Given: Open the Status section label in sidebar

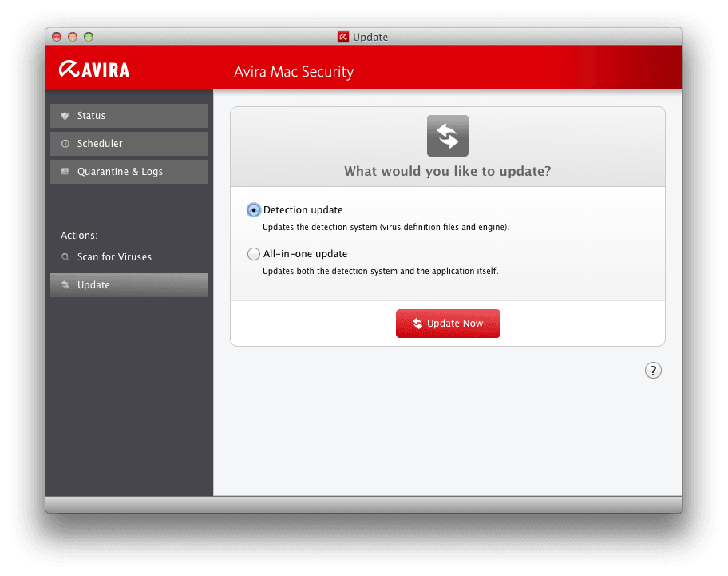Looking at the screenshot, I should point(91,116).
